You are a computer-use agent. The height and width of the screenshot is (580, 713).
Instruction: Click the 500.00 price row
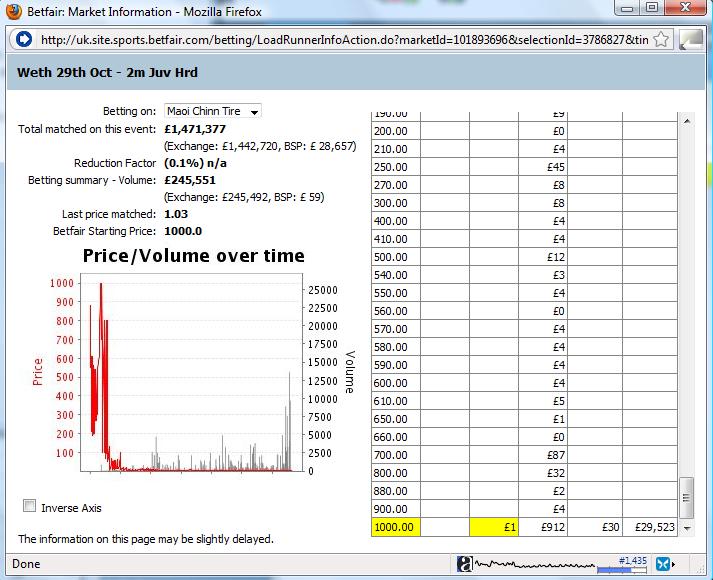(x=524, y=257)
